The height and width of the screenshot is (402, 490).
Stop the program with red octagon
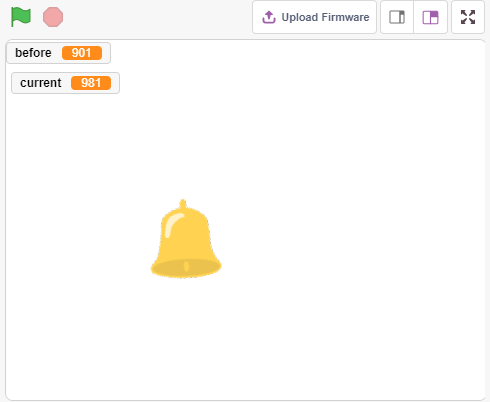pyautogui.click(x=53, y=17)
